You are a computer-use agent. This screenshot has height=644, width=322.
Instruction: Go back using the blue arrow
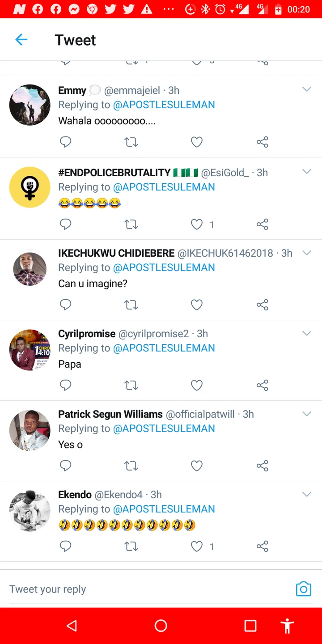point(21,40)
